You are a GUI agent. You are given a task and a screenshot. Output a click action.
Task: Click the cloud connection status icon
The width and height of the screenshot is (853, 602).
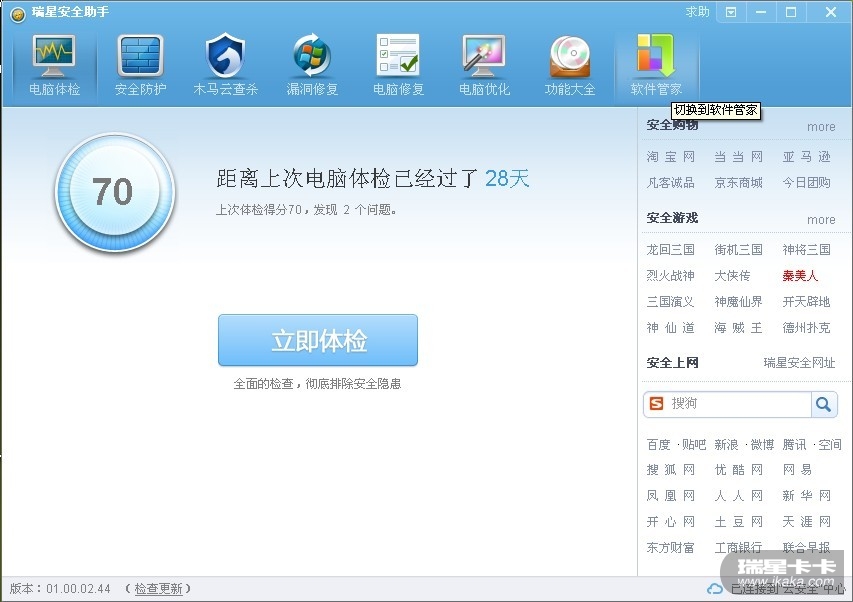pyautogui.click(x=715, y=589)
